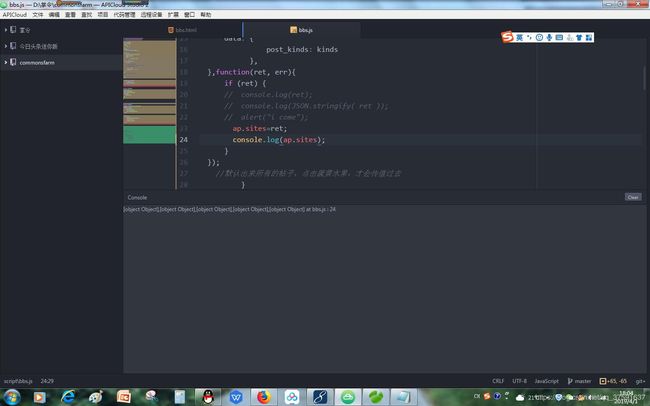The height and width of the screenshot is (406, 650).
Task: Open the 代码管理 menu
Action: pyautogui.click(x=124, y=15)
